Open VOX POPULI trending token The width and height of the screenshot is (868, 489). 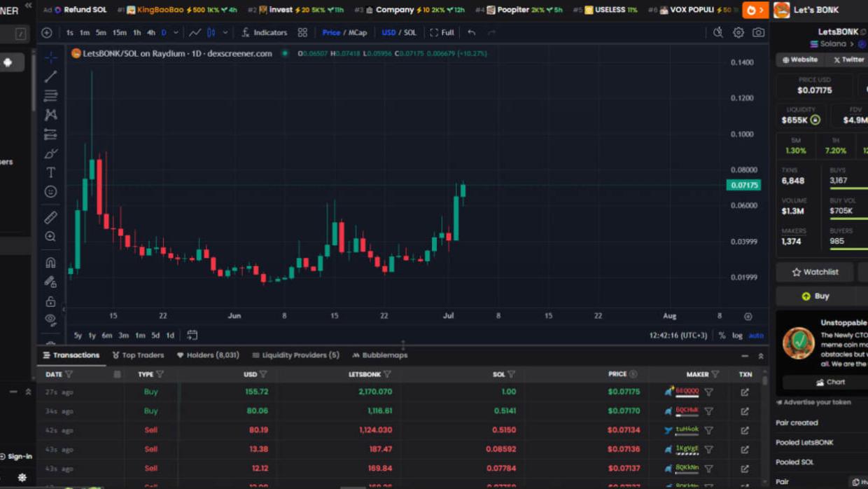coord(692,11)
